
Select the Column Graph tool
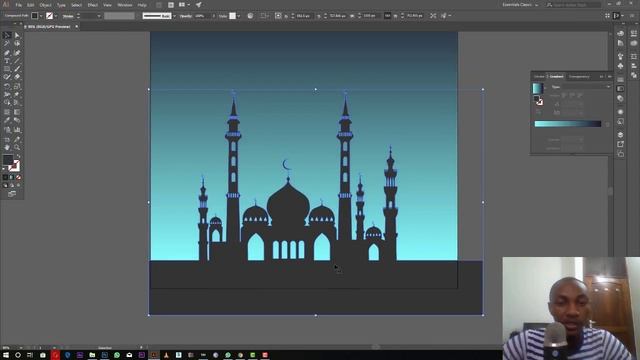[x=17, y=130]
